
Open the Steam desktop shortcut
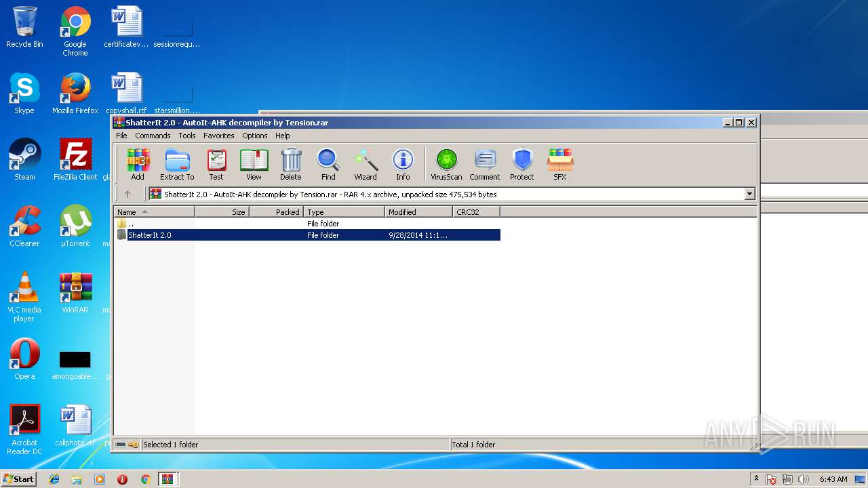pos(24,160)
